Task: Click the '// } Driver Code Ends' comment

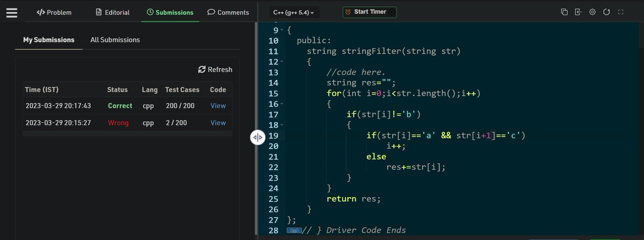Action: click(354, 230)
